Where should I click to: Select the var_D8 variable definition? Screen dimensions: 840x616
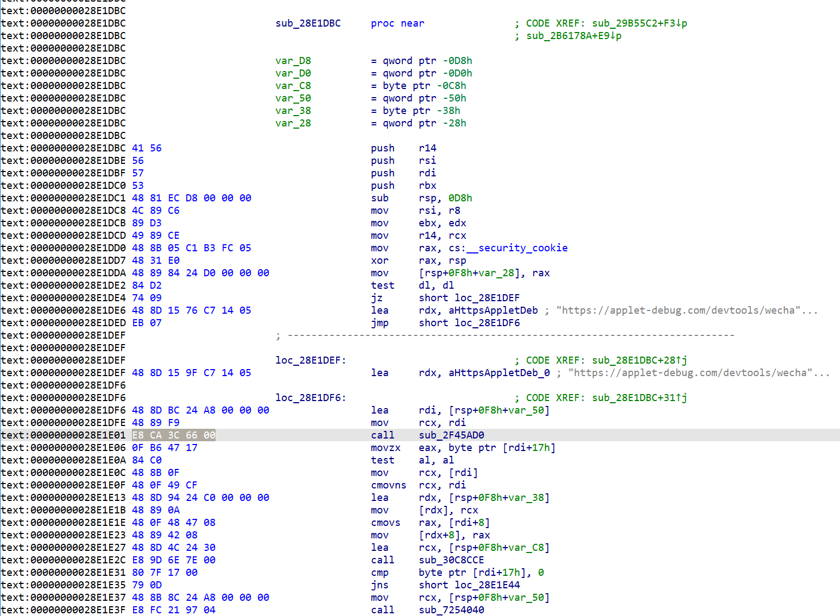point(293,61)
